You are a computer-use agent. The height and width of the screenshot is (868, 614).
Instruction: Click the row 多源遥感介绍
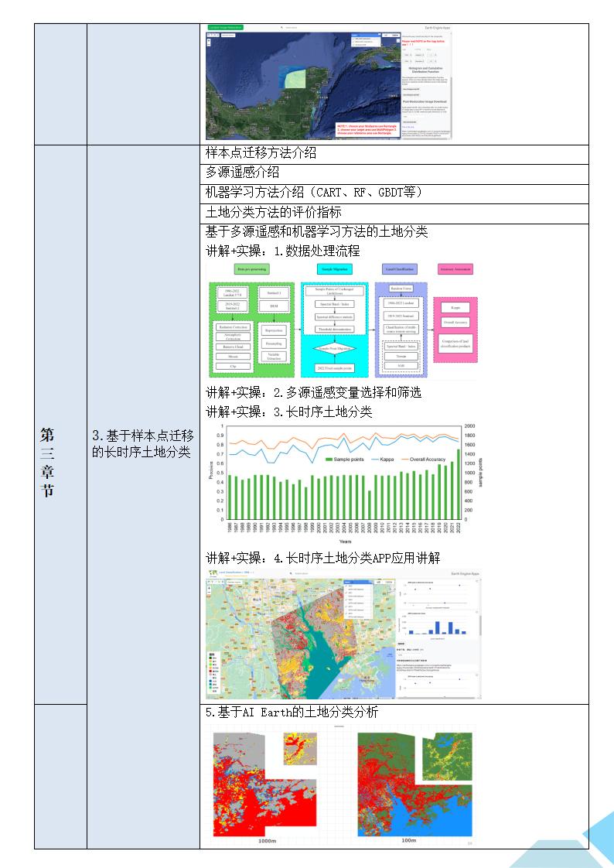(394, 174)
